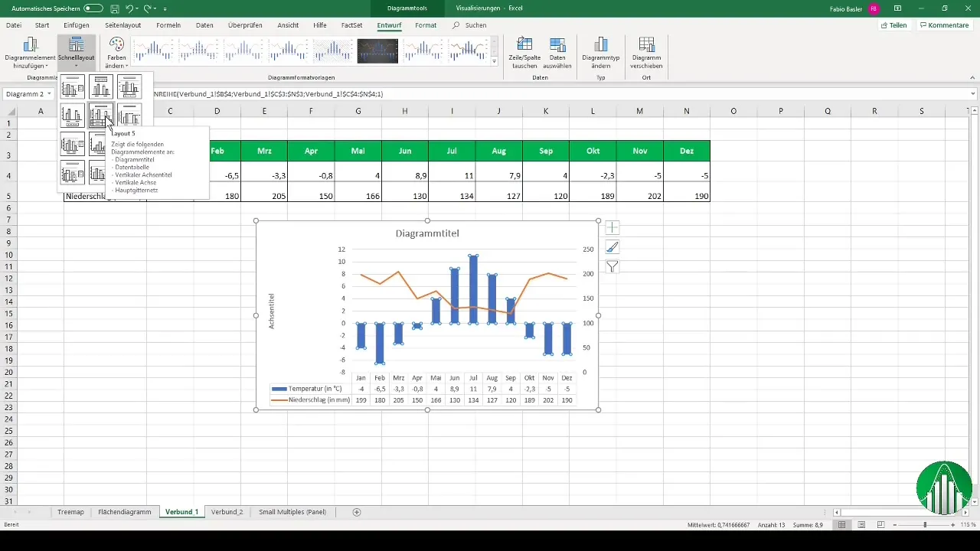Click the formula bar DATENREIHE text
The image size is (980, 551).
click(x=268, y=94)
